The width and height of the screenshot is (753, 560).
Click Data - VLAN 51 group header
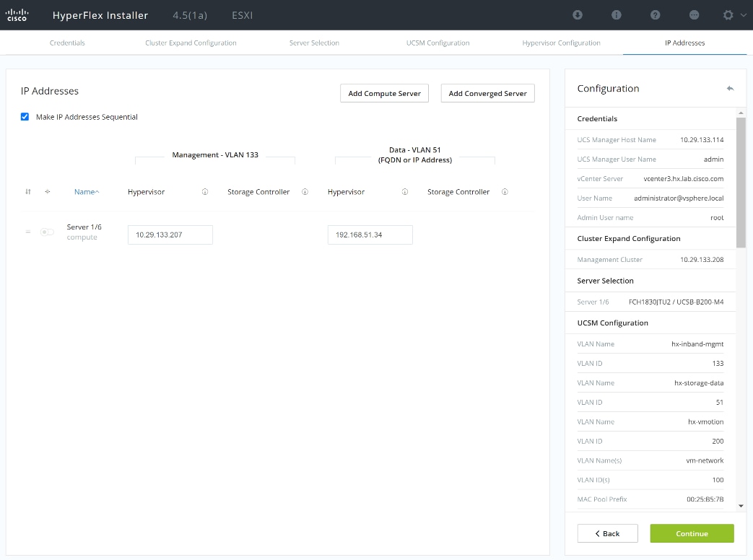[415, 155]
